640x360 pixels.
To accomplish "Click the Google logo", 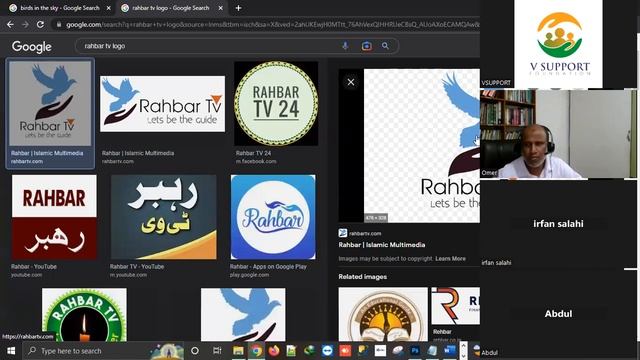I will pyautogui.click(x=31, y=47).
